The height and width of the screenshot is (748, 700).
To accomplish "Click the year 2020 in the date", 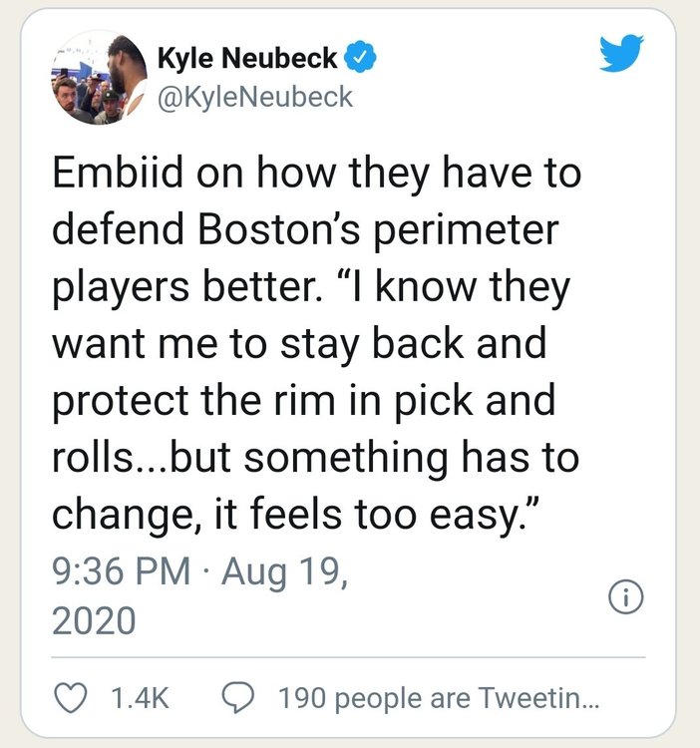I will [x=93, y=620].
